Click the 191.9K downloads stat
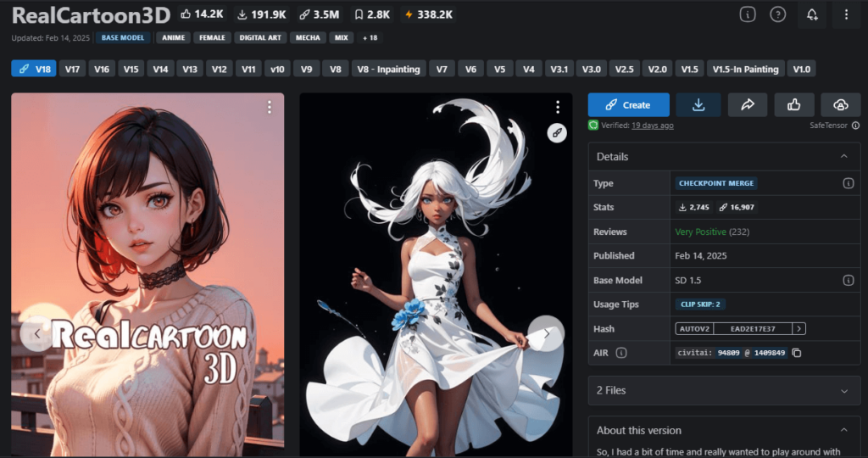The height and width of the screenshot is (458, 868). (261, 14)
